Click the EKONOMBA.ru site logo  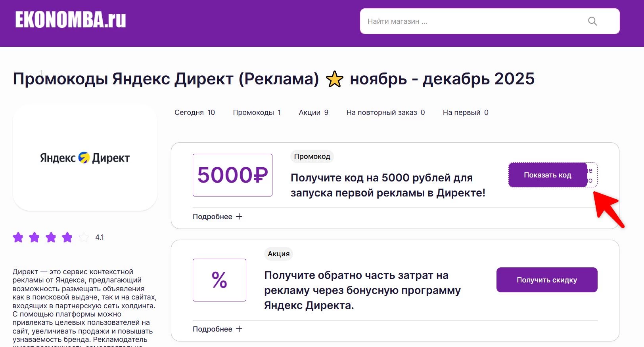[x=71, y=20]
